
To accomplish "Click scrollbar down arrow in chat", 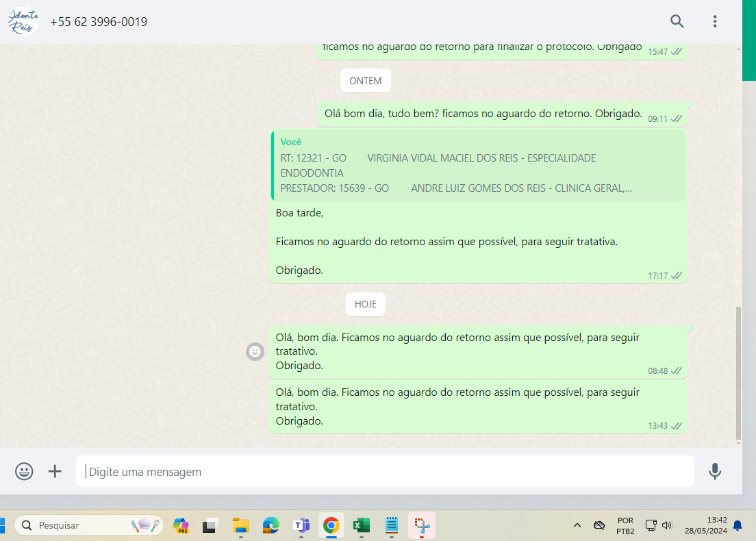I will pos(738,443).
